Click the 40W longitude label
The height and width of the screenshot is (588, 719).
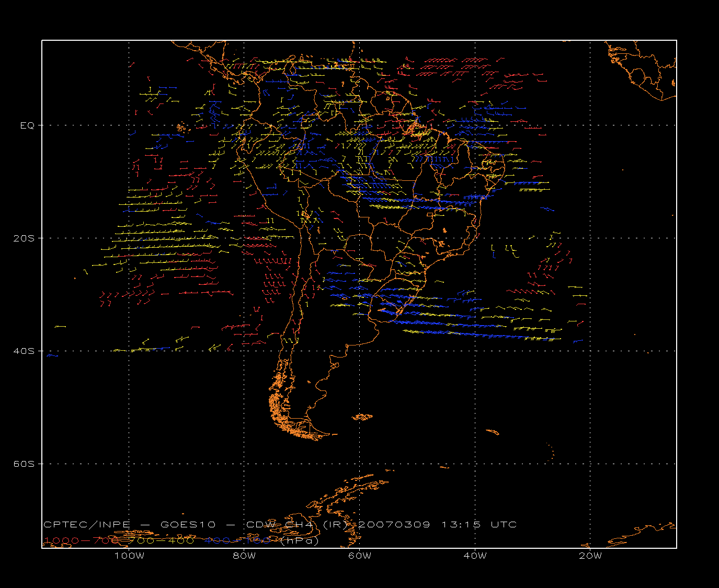(475, 556)
